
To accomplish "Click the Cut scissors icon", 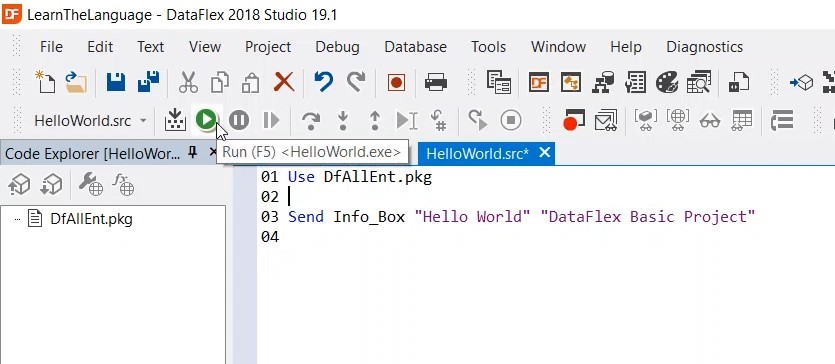I will (188, 82).
